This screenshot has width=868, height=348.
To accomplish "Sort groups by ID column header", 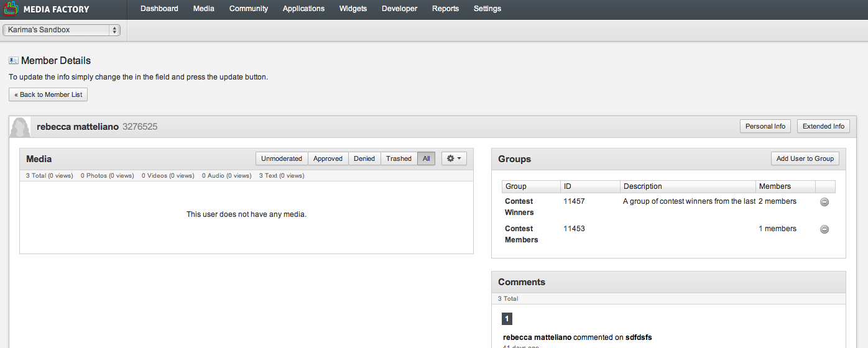I will (x=590, y=186).
